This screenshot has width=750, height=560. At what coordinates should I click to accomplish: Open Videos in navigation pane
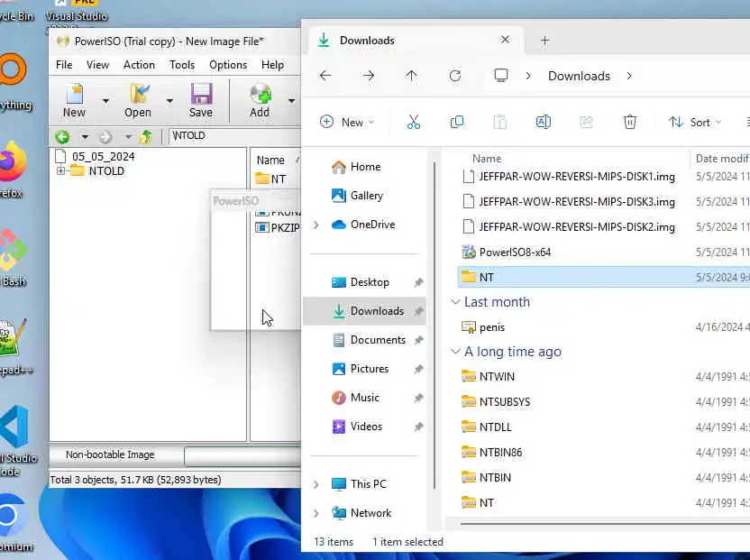pyautogui.click(x=366, y=427)
